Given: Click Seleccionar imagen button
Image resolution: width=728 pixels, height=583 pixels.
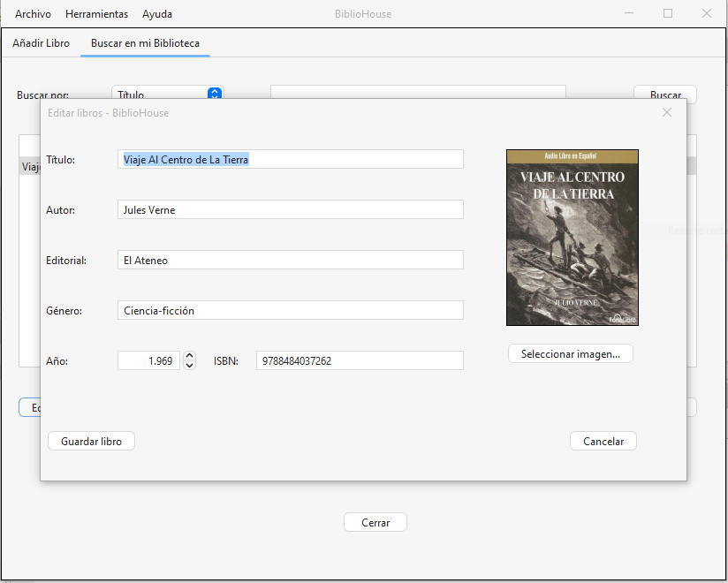Looking at the screenshot, I should tap(570, 353).
